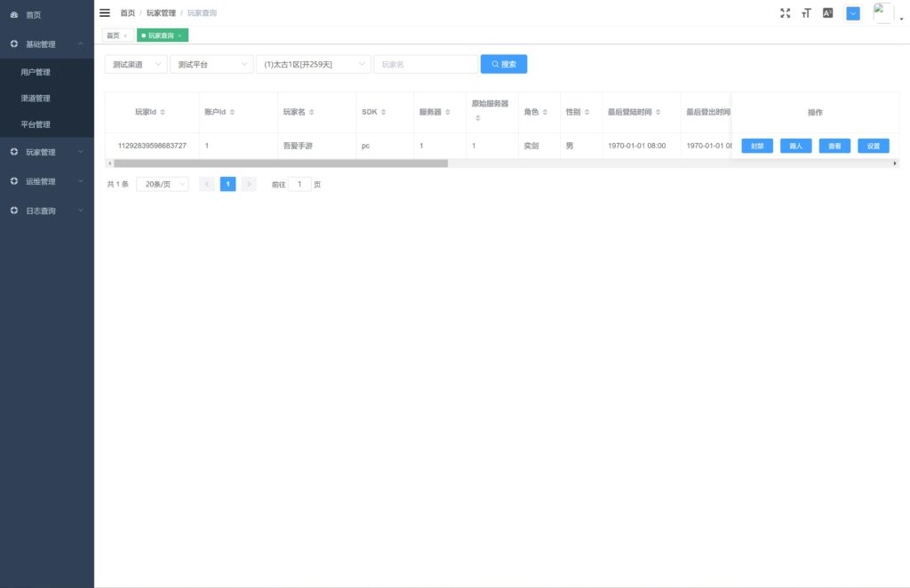This screenshot has height=588, width=910.
Task: Click the blue search dropdown icon in header
Action: (852, 12)
